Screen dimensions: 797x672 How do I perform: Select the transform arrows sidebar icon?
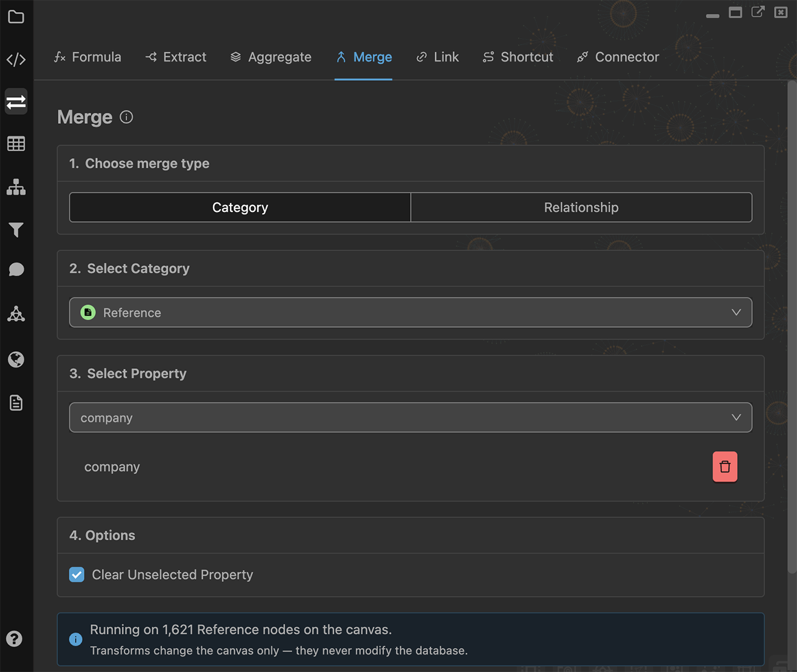click(16, 101)
